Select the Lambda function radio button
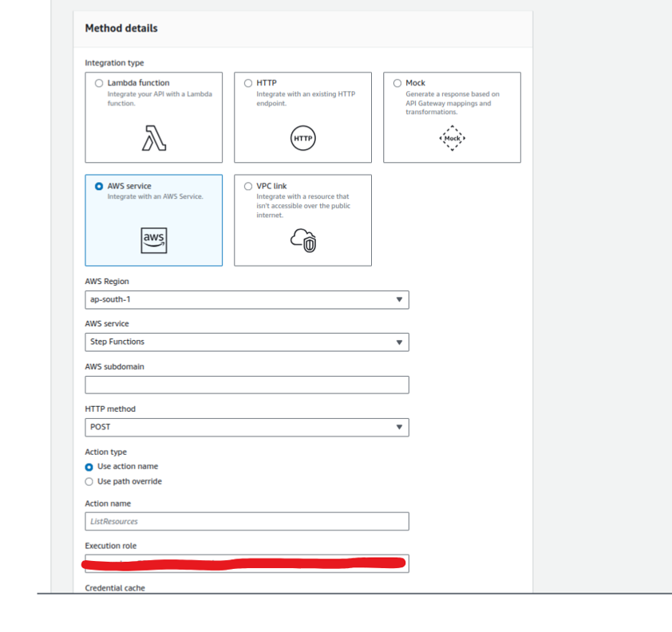Screen dimensions: 672x632 pos(99,83)
